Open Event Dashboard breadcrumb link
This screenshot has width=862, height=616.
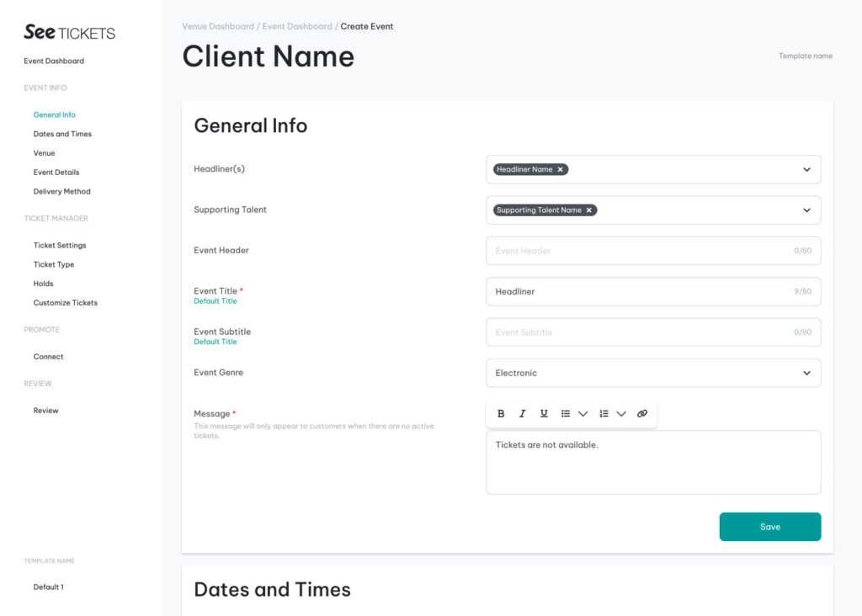tap(297, 27)
